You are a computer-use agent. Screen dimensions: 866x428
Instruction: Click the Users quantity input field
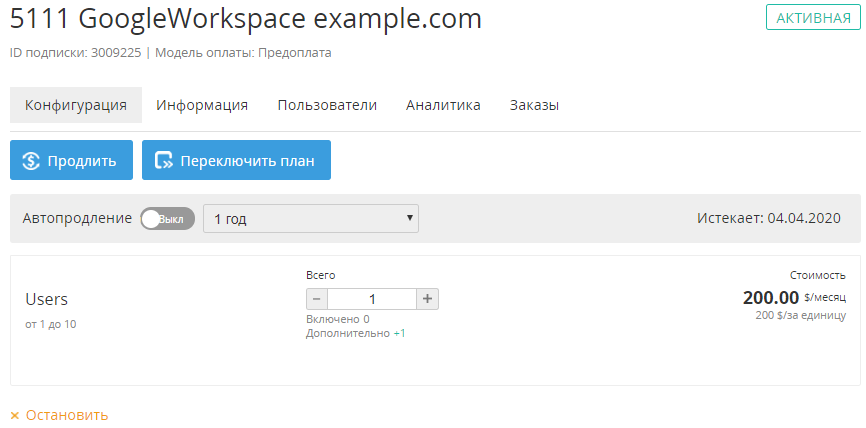coord(372,299)
